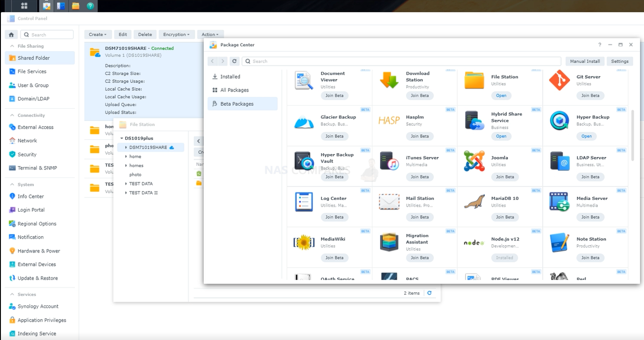This screenshot has width=644, height=340.
Task: Click the Hyper Backup package icon
Action: pyautogui.click(x=560, y=120)
